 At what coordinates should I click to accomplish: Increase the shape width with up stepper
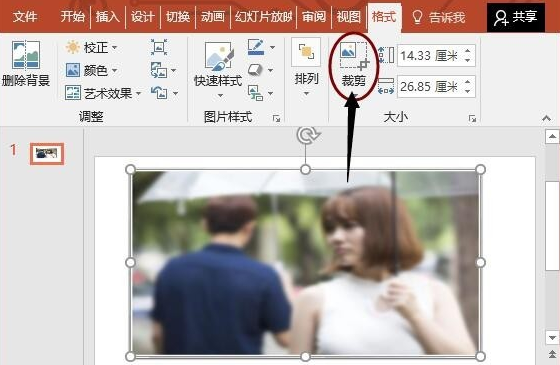click(x=468, y=81)
